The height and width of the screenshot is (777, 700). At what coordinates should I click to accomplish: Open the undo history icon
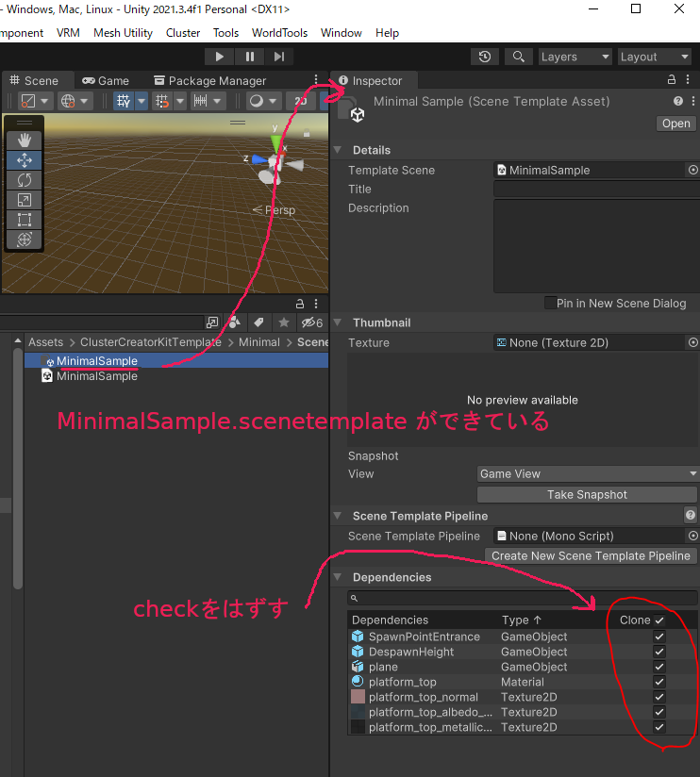485,57
